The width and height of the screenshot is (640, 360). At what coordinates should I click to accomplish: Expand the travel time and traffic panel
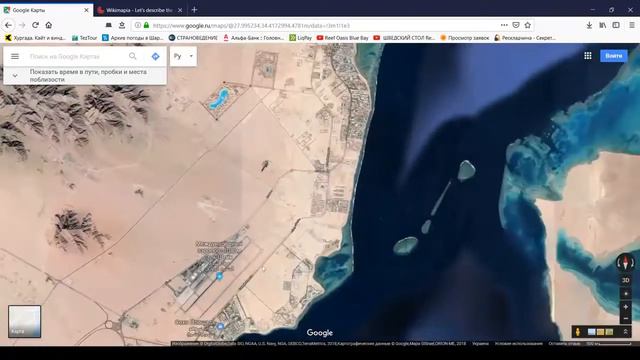85,76
